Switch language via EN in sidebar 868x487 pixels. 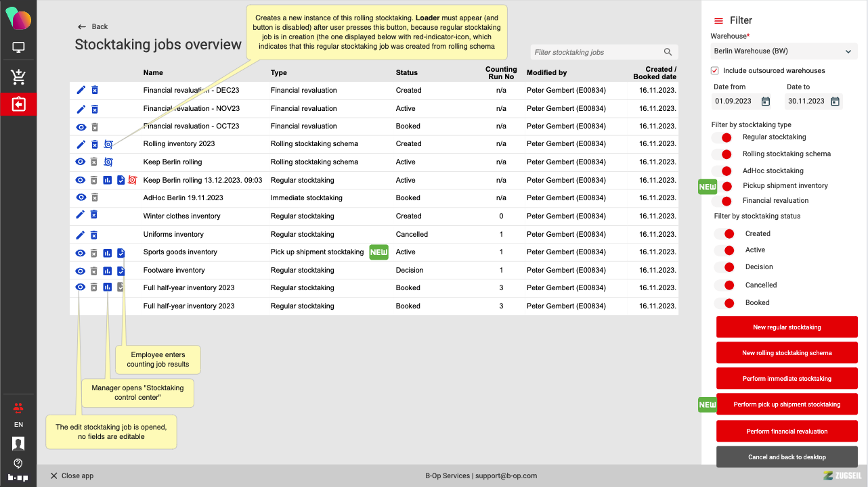[18, 425]
